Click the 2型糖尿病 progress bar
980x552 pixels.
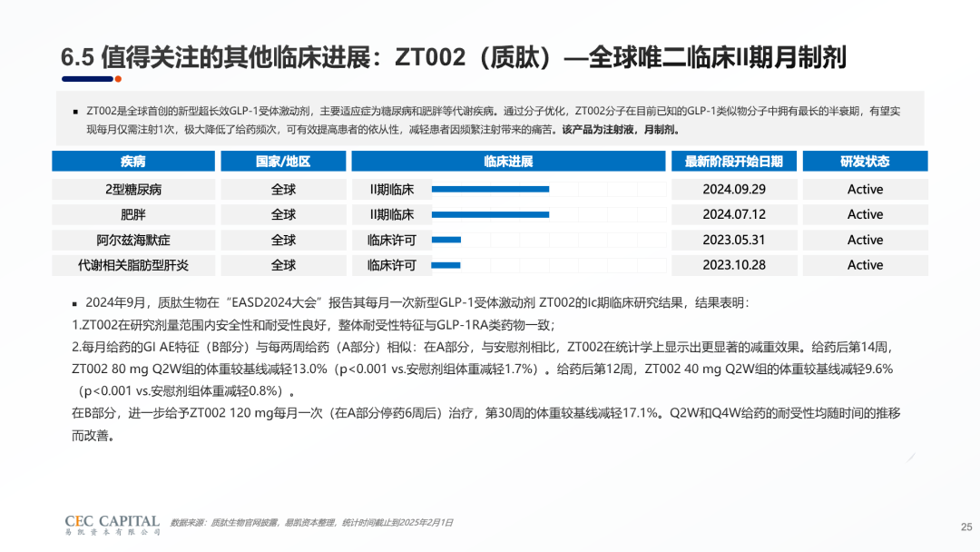[490, 190]
